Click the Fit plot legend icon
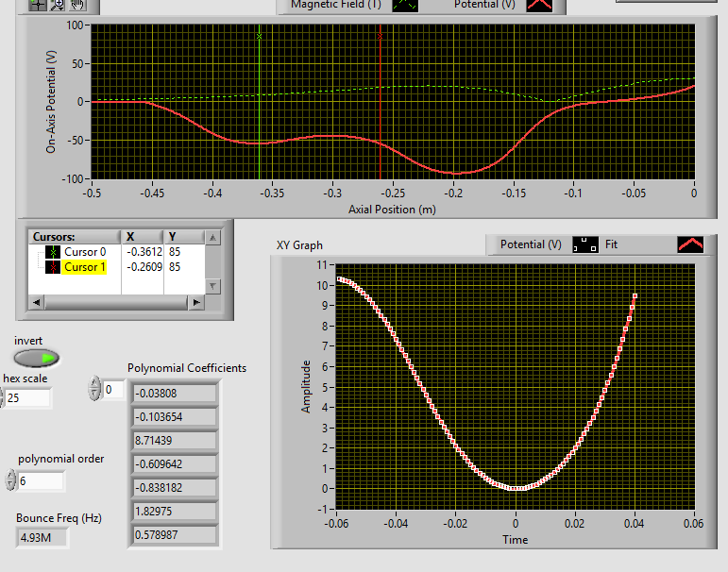The height and width of the screenshot is (572, 728). coord(690,244)
